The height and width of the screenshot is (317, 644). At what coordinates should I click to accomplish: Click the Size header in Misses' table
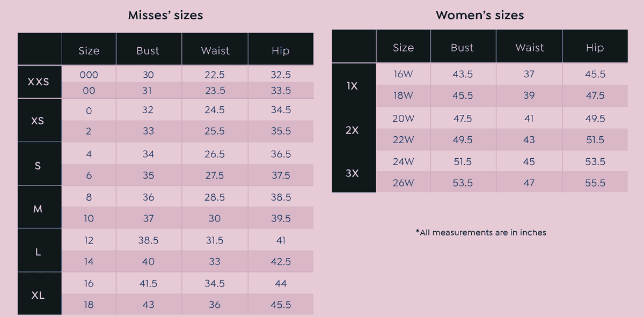89,51
